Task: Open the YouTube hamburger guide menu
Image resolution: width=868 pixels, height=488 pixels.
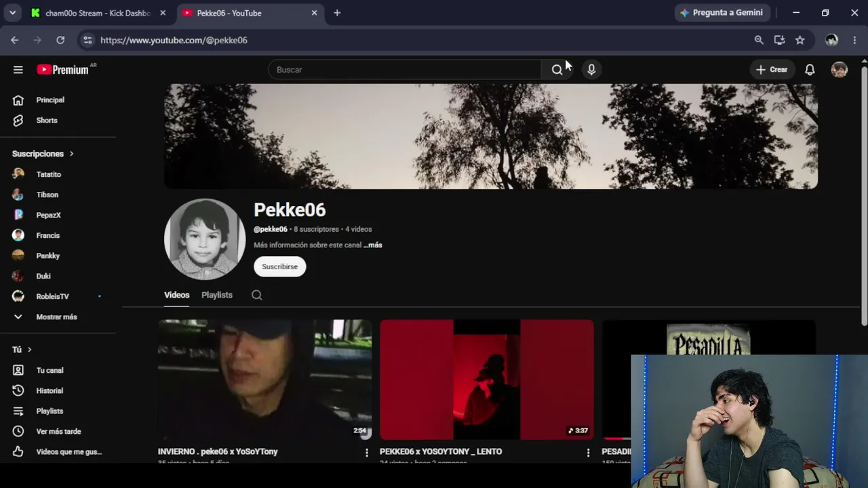Action: point(18,70)
